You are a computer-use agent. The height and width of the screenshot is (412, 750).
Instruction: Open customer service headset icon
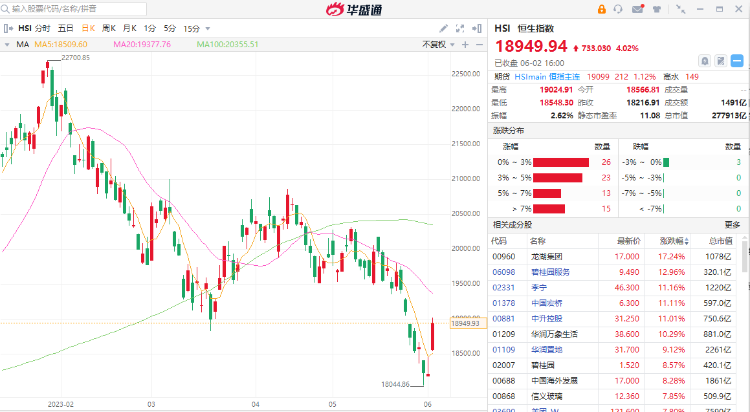618,9
